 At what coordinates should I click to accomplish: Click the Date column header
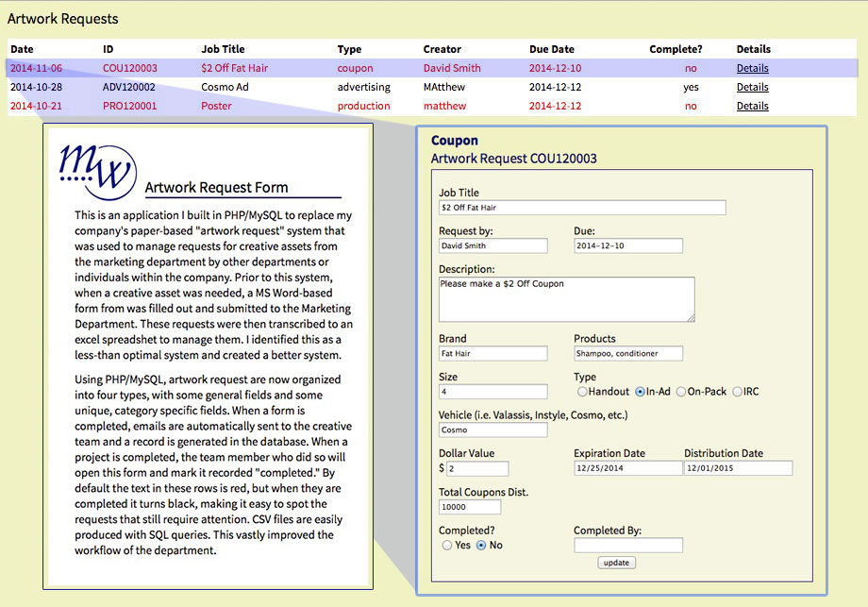pos(22,49)
